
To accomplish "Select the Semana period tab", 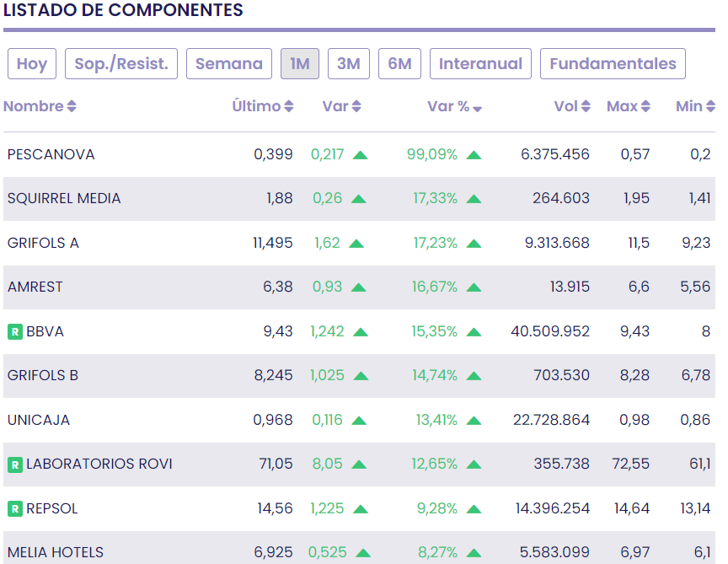I will [229, 64].
